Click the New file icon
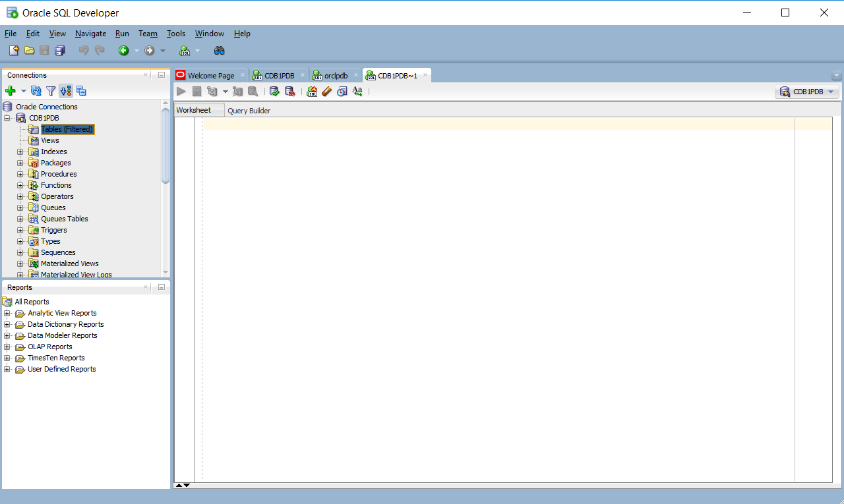Viewport: 844px width, 504px height. tap(14, 51)
